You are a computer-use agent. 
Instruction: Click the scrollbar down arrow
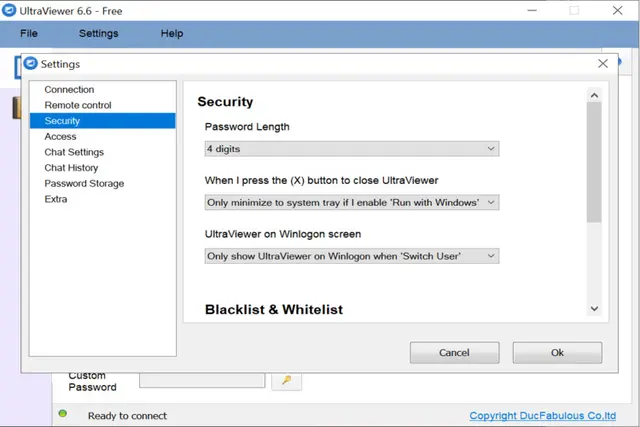(x=594, y=309)
